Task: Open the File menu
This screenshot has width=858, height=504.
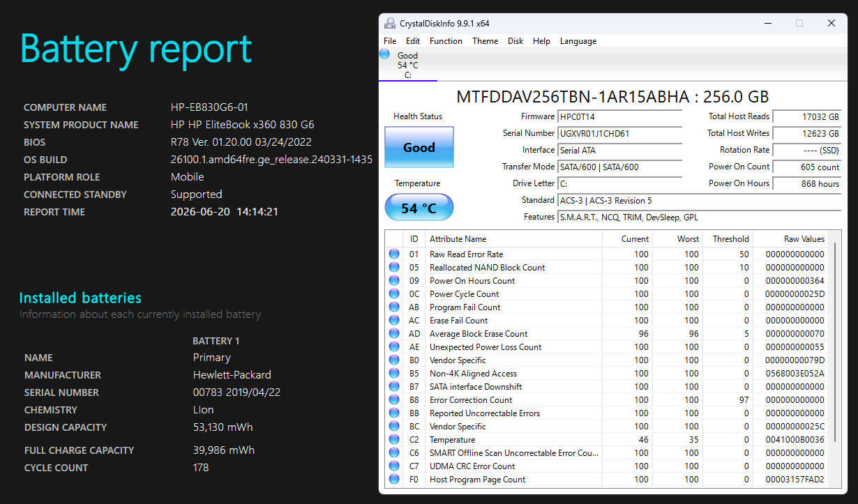Action: [x=390, y=41]
